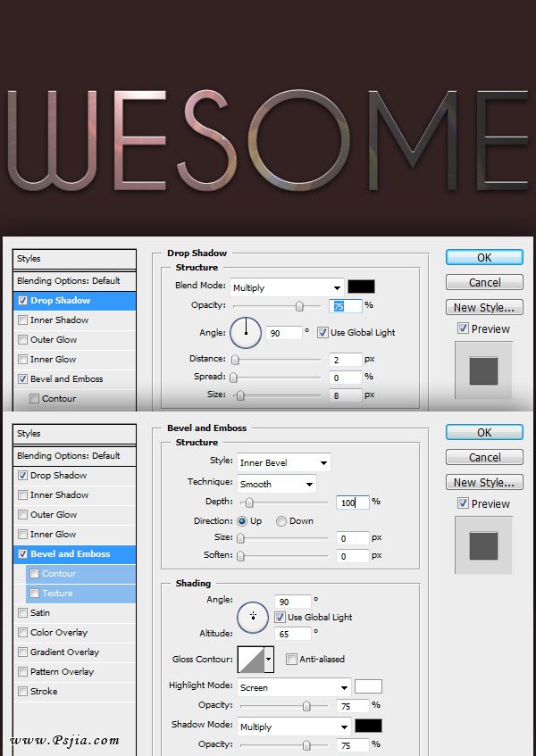Click the Altitude value input field
Screen dimensions: 536x756
(x=295, y=634)
